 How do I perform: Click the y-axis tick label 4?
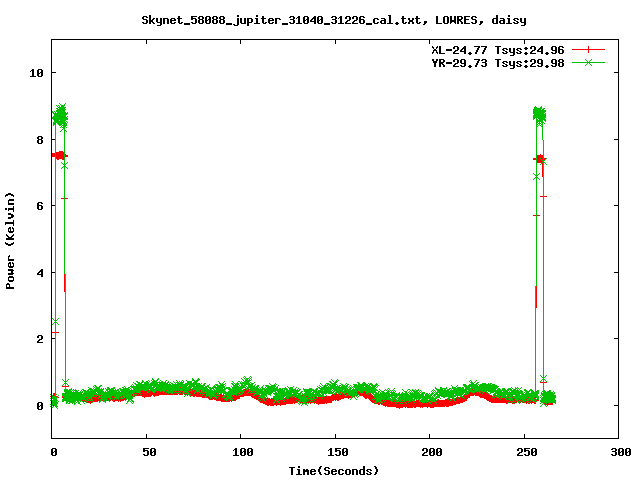(x=40, y=273)
